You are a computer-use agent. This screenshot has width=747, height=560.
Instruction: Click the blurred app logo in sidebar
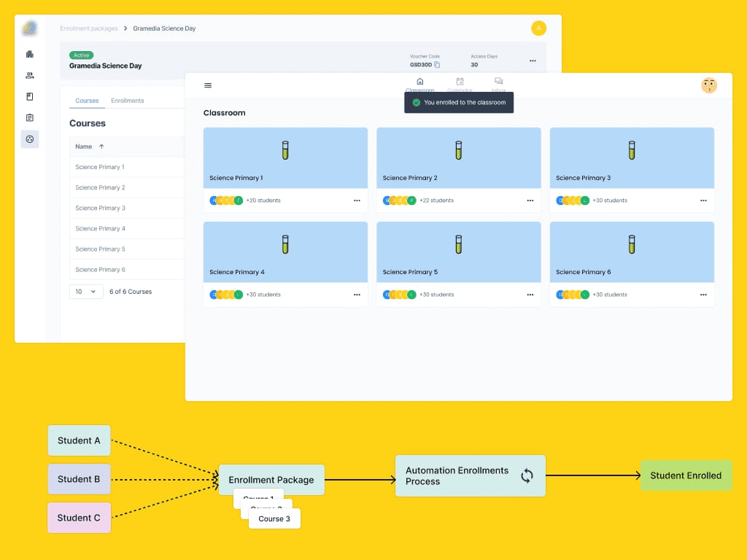click(x=29, y=28)
